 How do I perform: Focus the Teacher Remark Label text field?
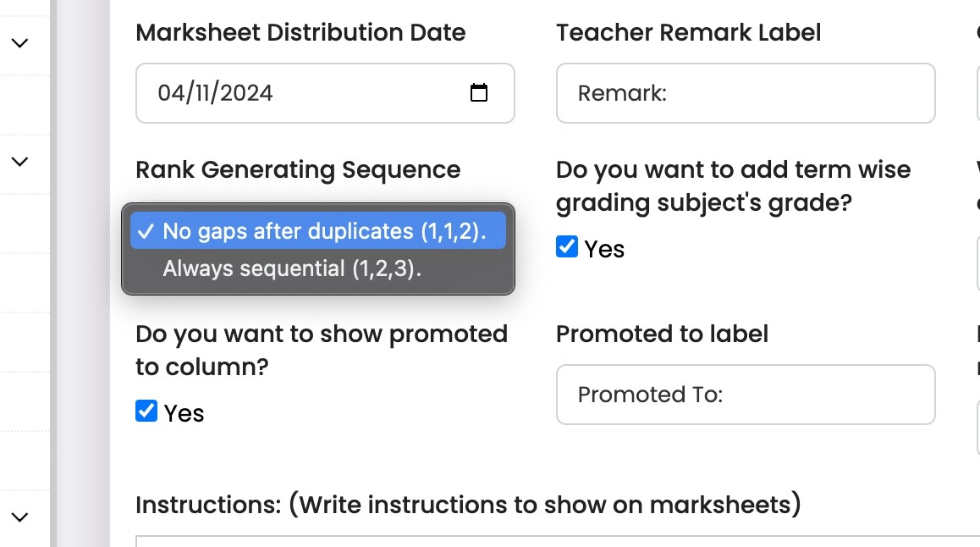(x=745, y=93)
